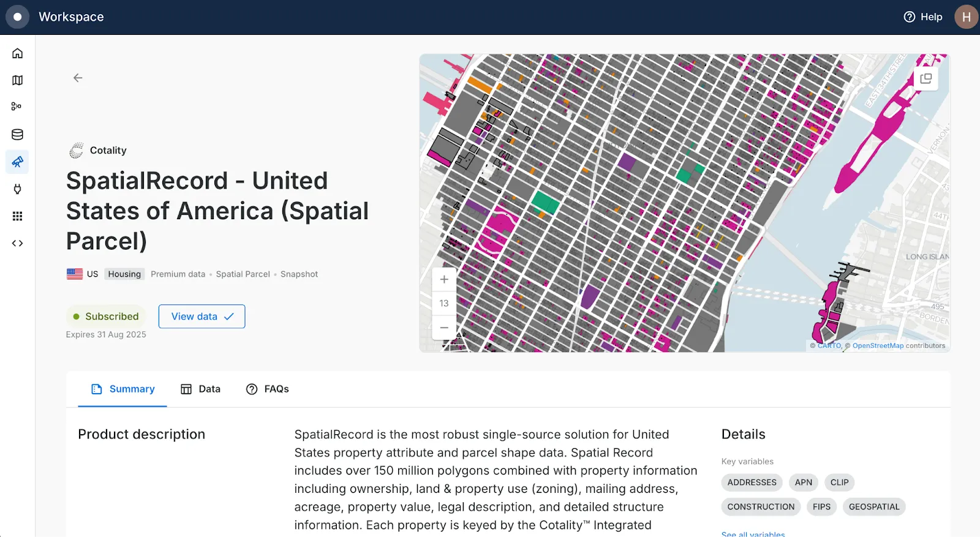Zoom in on the map preview

coord(444,279)
